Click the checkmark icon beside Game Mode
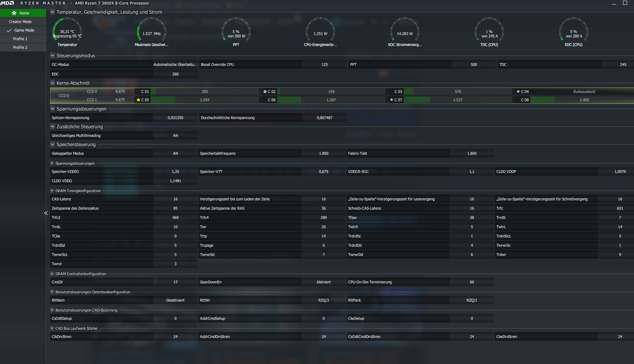634x364 pixels. click(9, 30)
